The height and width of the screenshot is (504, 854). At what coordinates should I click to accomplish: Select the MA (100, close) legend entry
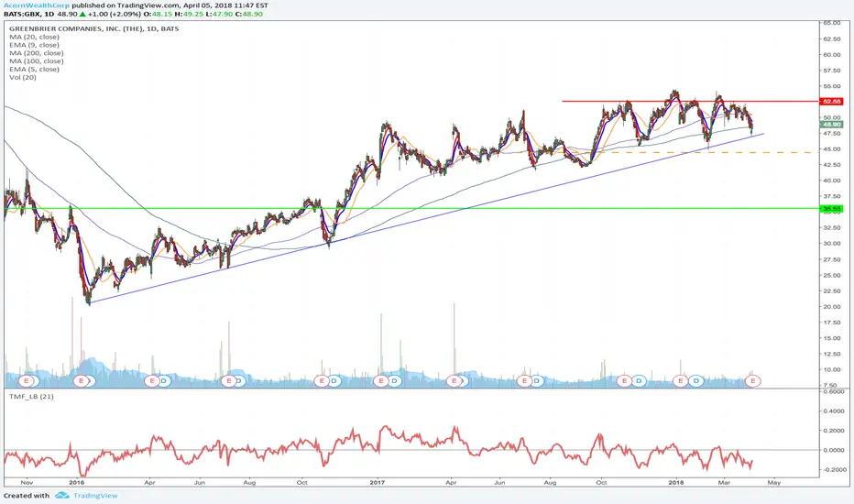click(x=37, y=61)
